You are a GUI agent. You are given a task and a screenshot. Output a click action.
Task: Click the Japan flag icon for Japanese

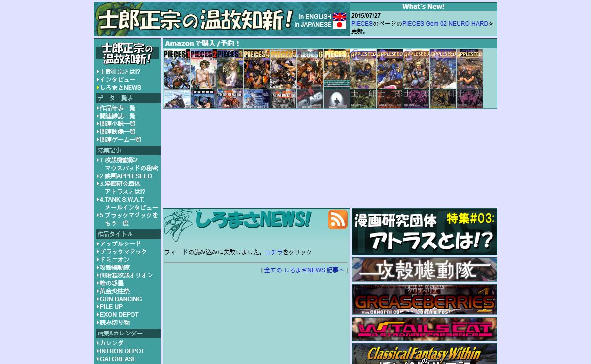339,25
